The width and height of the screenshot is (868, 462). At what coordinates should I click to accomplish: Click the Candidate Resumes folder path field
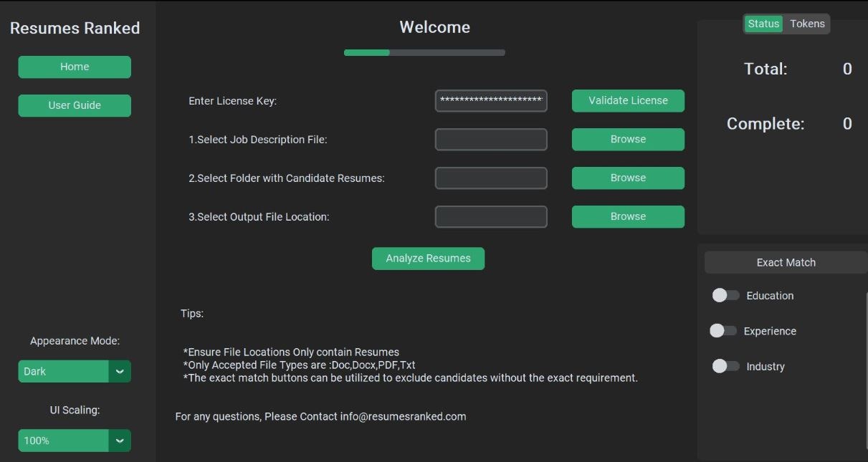coord(491,178)
